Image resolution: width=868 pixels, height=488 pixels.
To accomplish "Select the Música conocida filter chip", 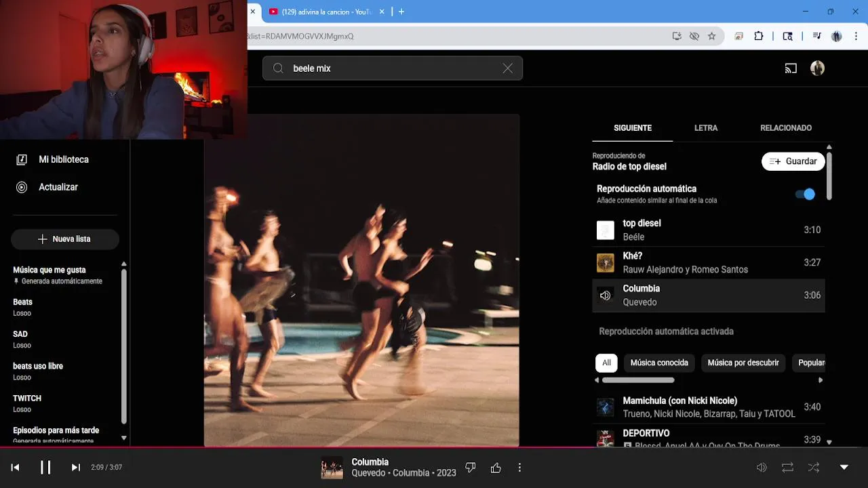I will pos(659,363).
